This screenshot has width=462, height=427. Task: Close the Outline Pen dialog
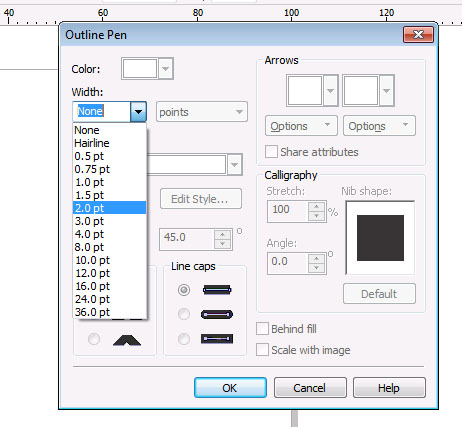(x=418, y=34)
